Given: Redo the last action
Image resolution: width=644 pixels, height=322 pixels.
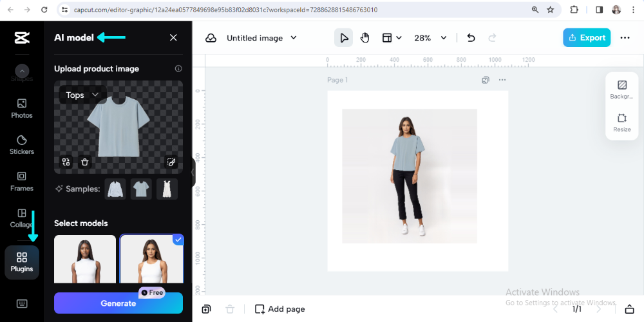Looking at the screenshot, I should pos(492,38).
